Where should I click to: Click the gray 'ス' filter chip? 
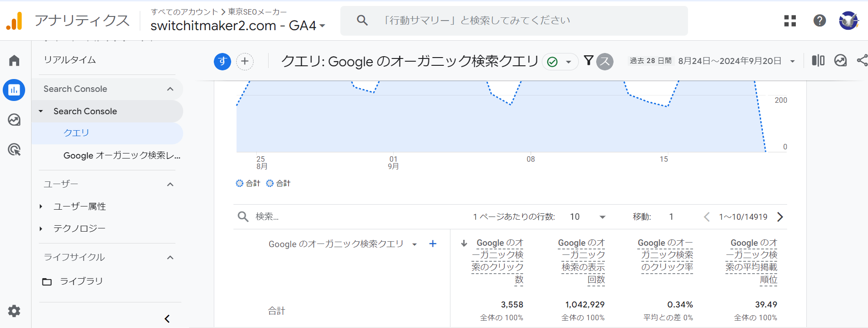605,61
